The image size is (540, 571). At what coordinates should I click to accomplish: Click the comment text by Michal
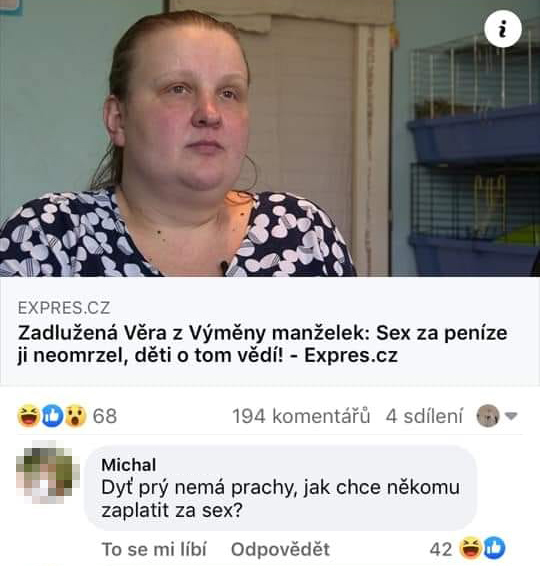click(x=280, y=499)
